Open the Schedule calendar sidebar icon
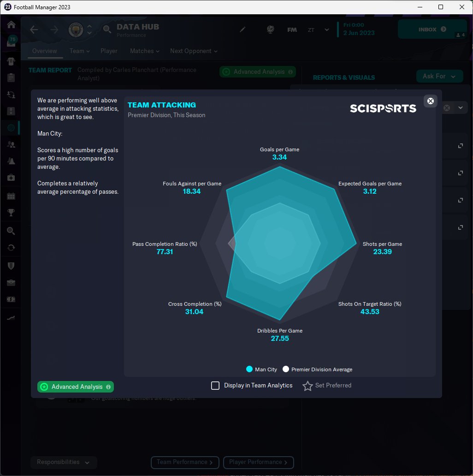This screenshot has width=473, height=476. [x=11, y=196]
